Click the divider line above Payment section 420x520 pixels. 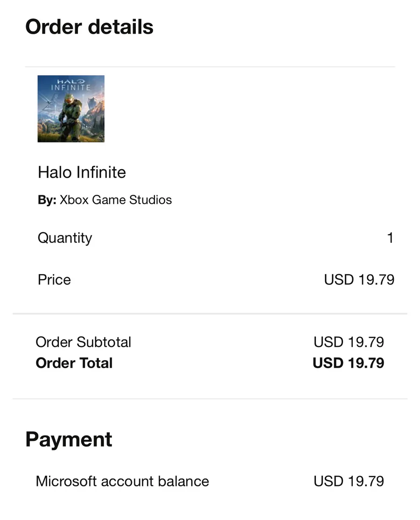pos(210,399)
